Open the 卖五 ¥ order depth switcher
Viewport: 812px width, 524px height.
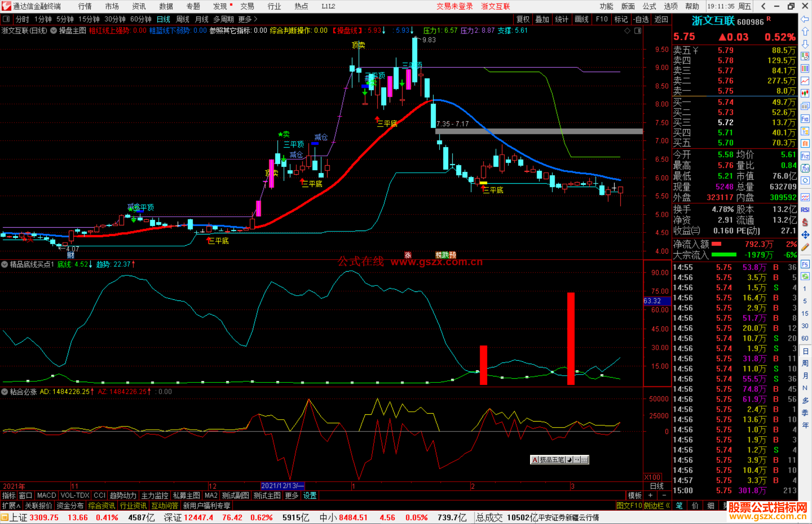point(685,50)
